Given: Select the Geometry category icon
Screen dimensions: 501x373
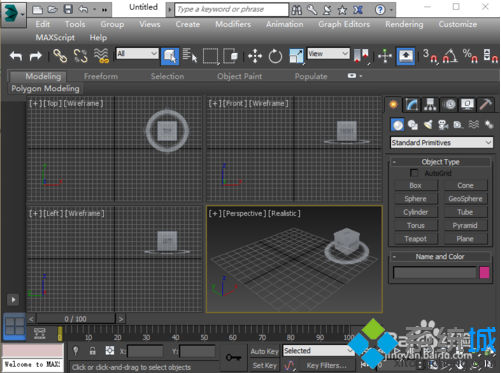Looking at the screenshot, I should tap(397, 125).
